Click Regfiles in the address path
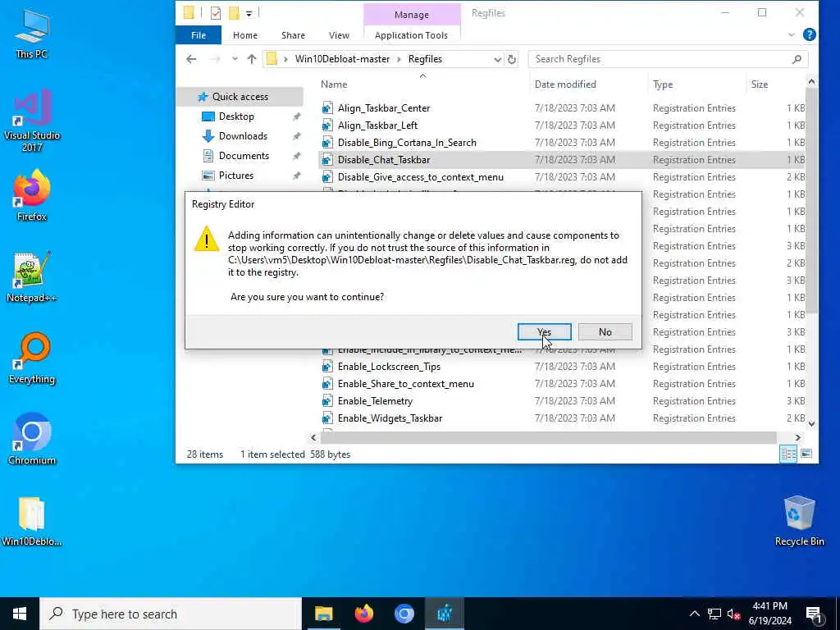This screenshot has height=630, width=840. (425, 59)
